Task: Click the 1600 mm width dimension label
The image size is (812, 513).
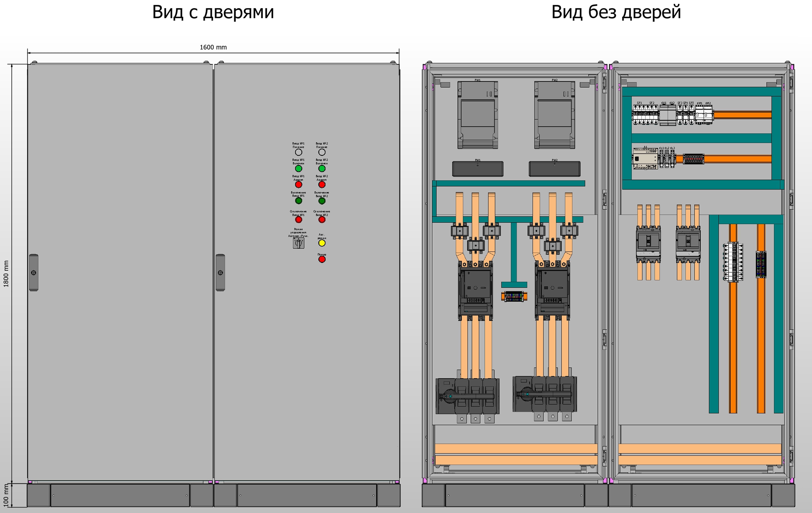Action: point(213,47)
